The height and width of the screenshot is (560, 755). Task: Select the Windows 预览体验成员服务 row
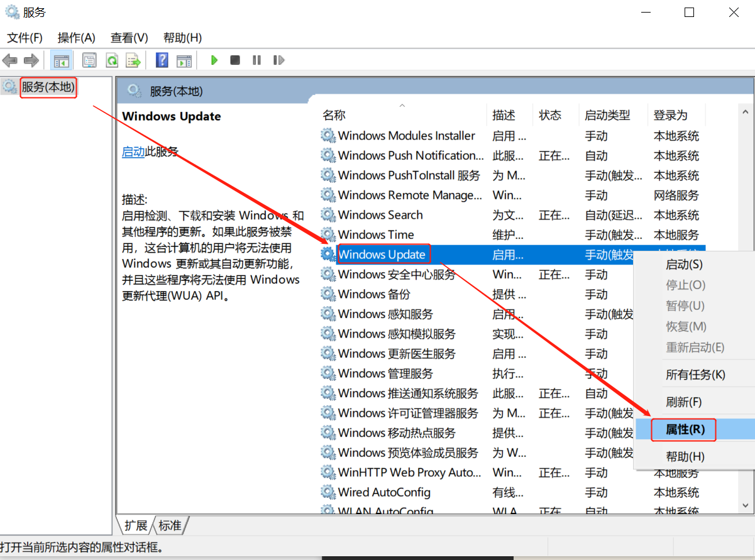(478, 452)
